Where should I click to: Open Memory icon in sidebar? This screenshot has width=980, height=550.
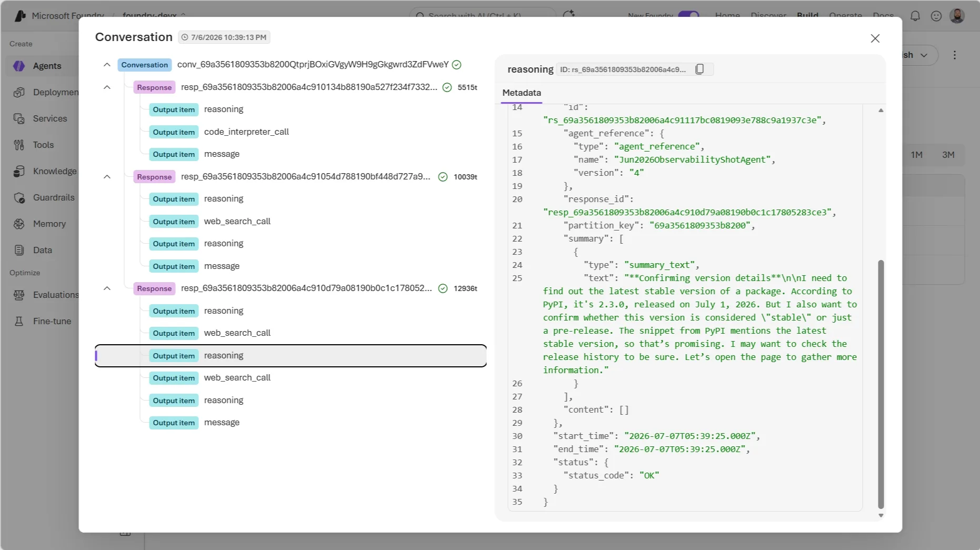coord(19,224)
